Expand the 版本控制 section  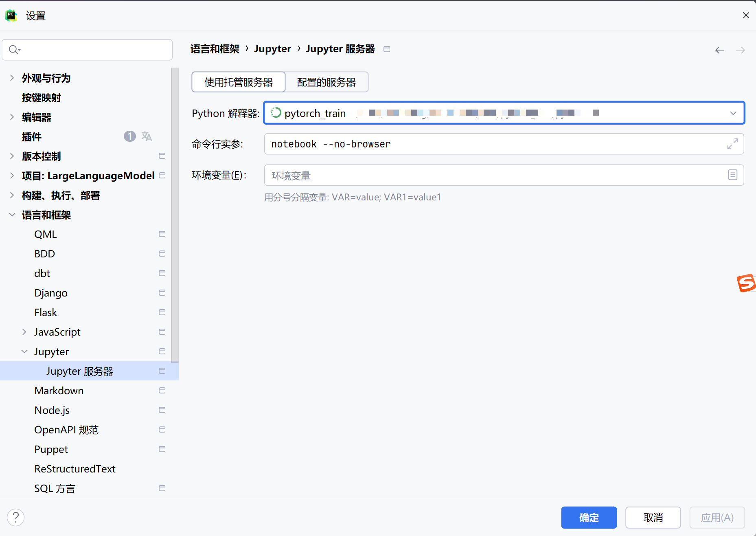point(12,156)
